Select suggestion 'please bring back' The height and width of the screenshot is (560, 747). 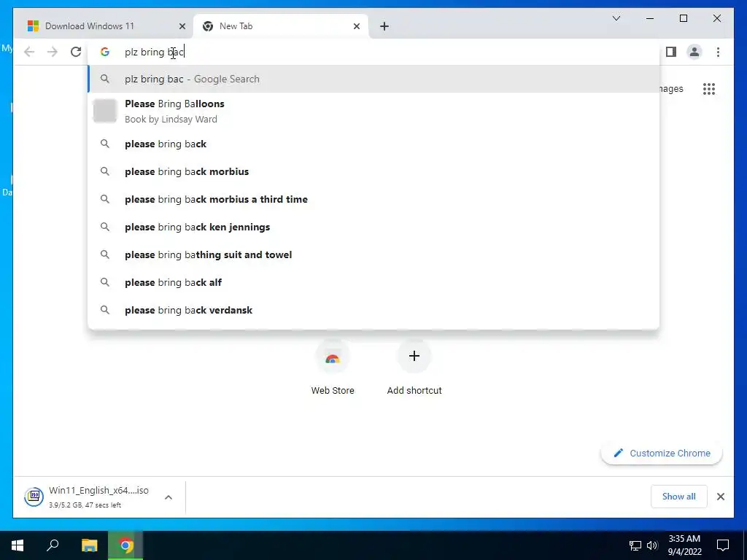pos(373,144)
